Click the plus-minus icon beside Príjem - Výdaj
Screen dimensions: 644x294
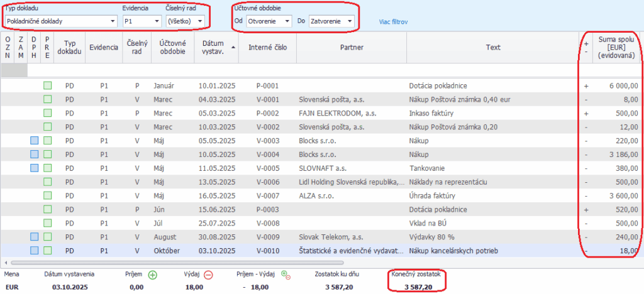pyautogui.click(x=286, y=275)
